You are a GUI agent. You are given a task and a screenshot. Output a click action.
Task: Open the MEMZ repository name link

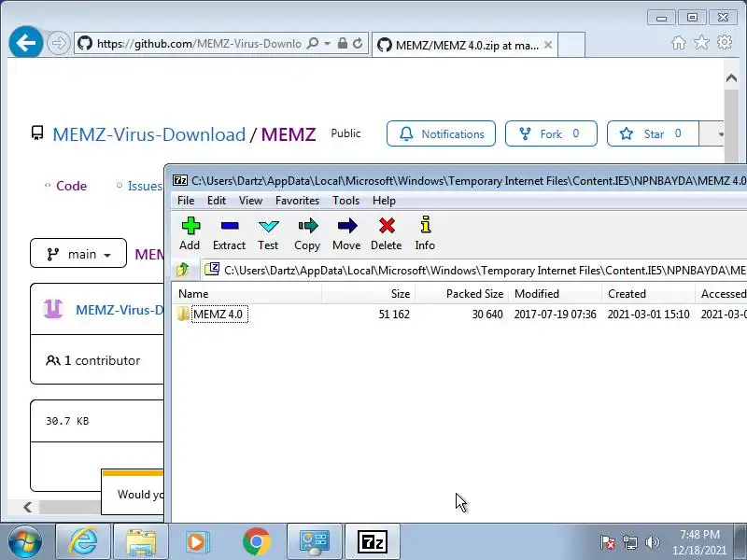[x=289, y=134]
